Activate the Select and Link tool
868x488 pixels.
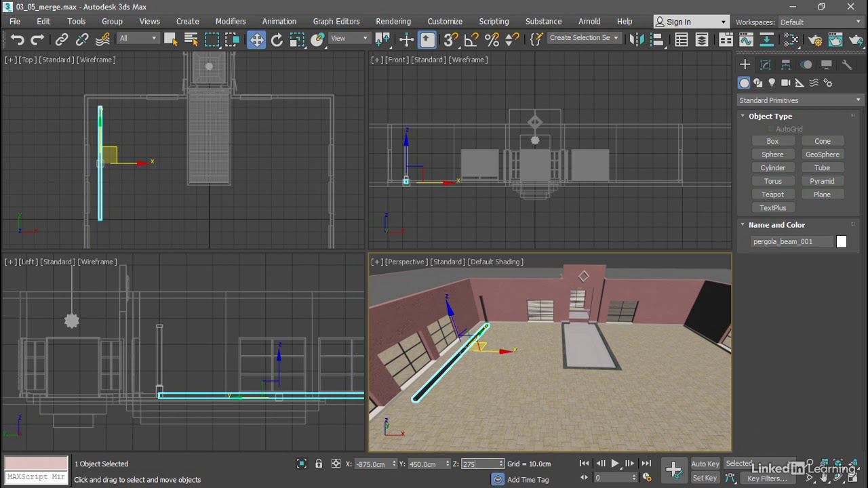pos(62,40)
